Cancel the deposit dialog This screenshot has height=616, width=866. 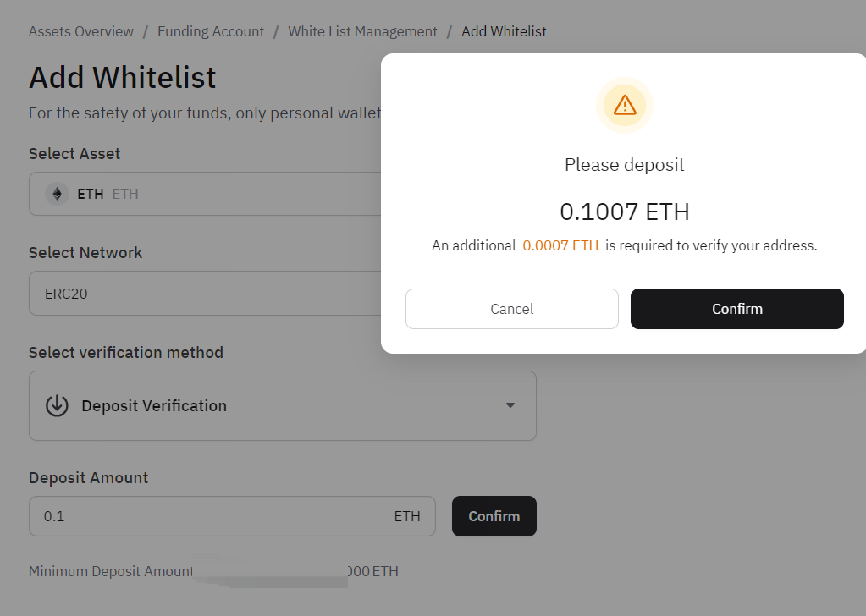pos(512,309)
